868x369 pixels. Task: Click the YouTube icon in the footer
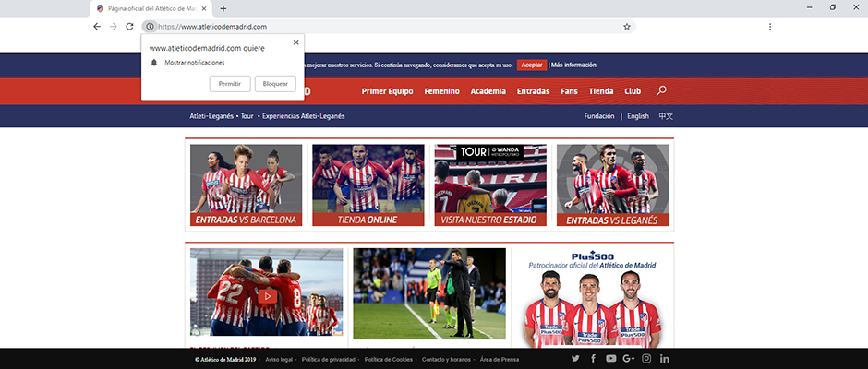[610, 358]
